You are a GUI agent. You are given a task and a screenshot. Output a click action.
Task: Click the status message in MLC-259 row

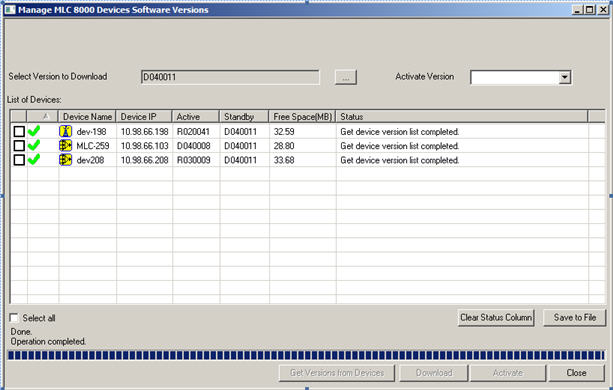(x=400, y=146)
